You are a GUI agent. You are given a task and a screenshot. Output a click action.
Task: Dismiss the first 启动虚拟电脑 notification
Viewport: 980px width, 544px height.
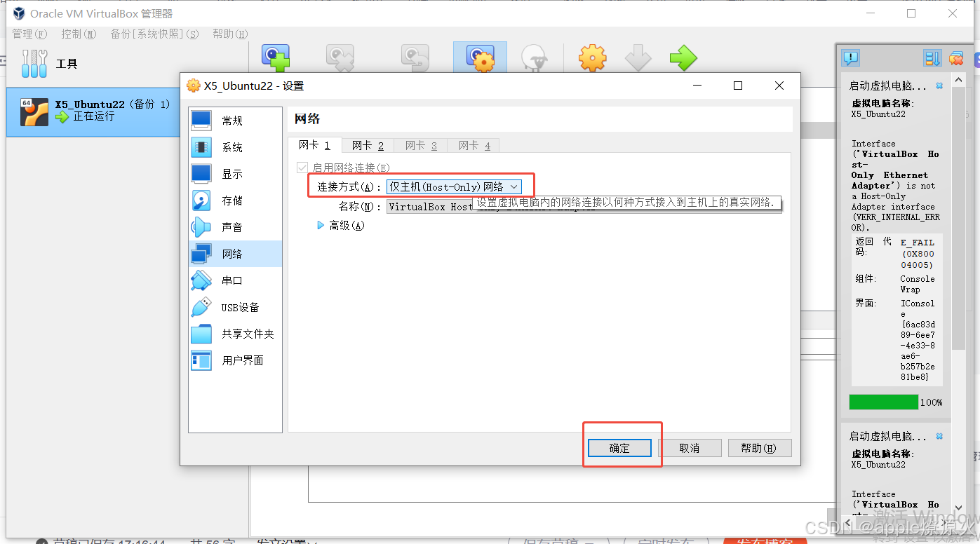(x=939, y=86)
